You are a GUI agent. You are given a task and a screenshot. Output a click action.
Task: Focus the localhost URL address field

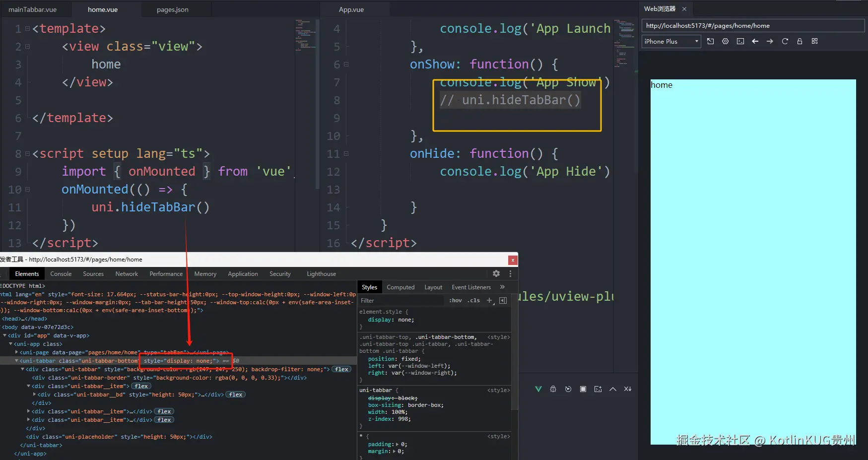[x=753, y=26]
